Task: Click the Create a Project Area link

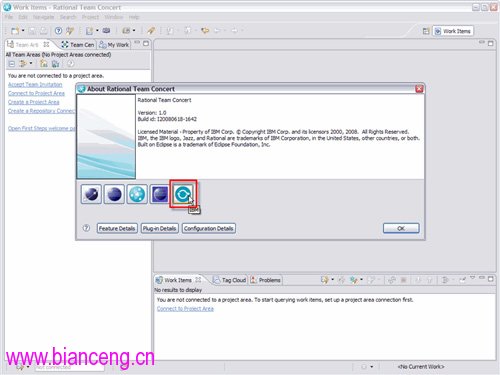Action: (x=34, y=102)
